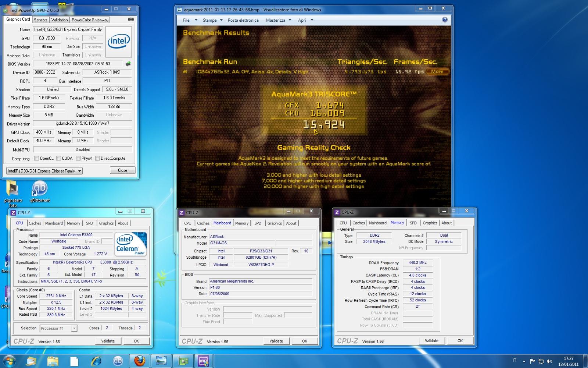Open the network tray icon
Viewport: 588px width, 368px height.
coord(541,361)
